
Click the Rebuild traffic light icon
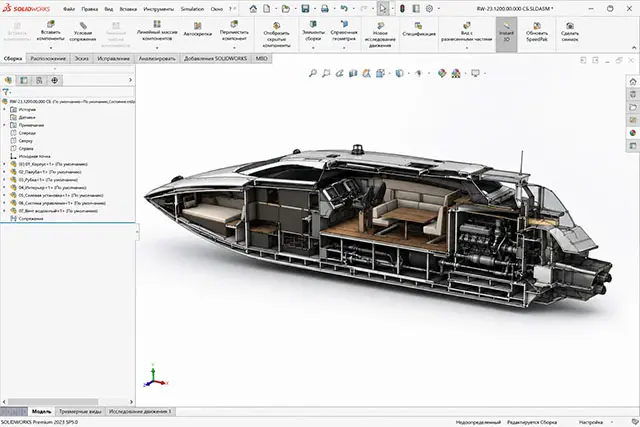click(402, 9)
